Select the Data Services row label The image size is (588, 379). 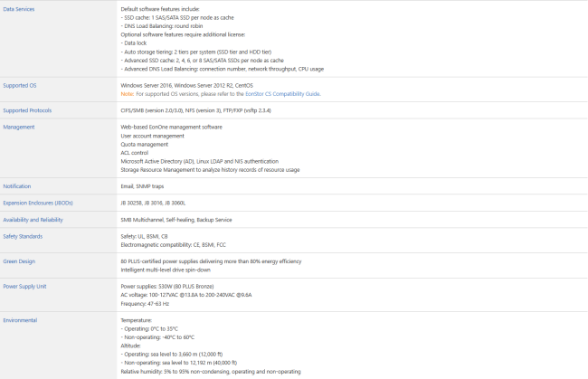19,9
